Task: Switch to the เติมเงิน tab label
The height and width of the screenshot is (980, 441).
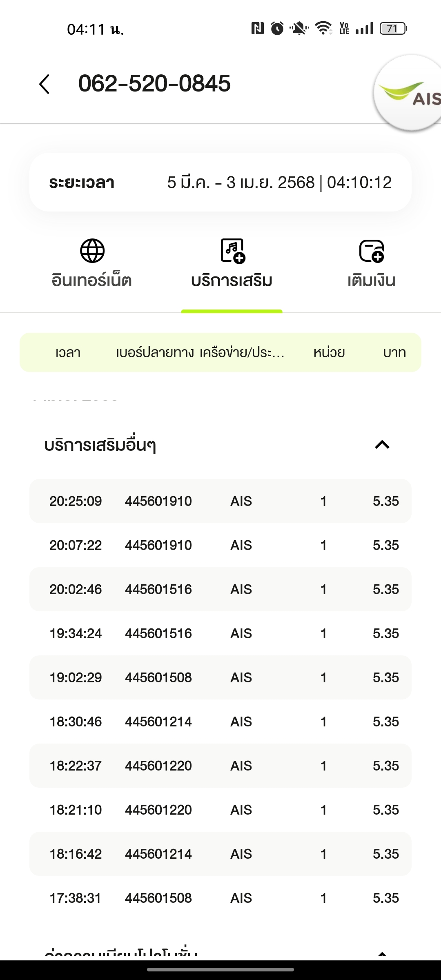Action: coord(372,281)
